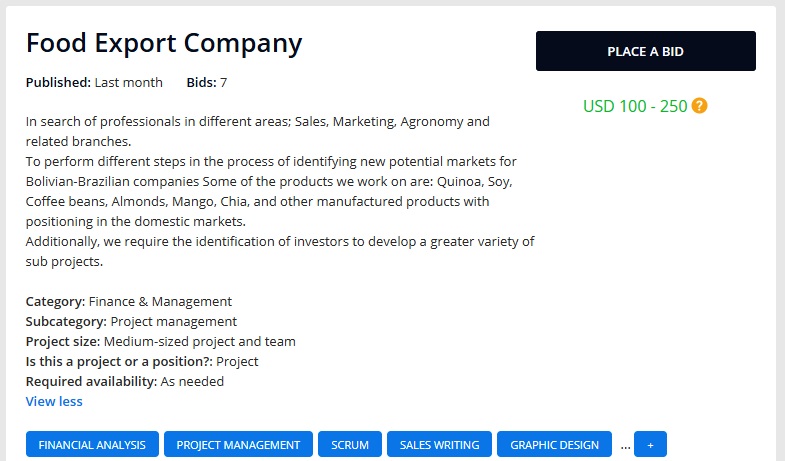
Task: Click the Category: Finance & Management line
Action: coord(129,301)
